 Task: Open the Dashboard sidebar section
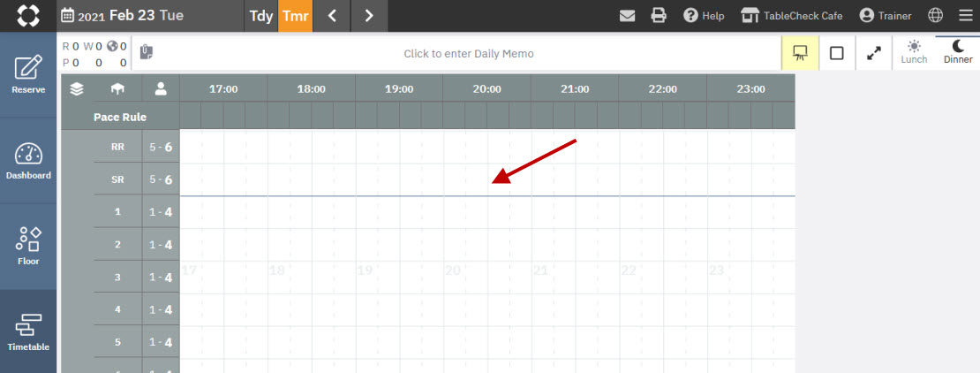tap(28, 161)
